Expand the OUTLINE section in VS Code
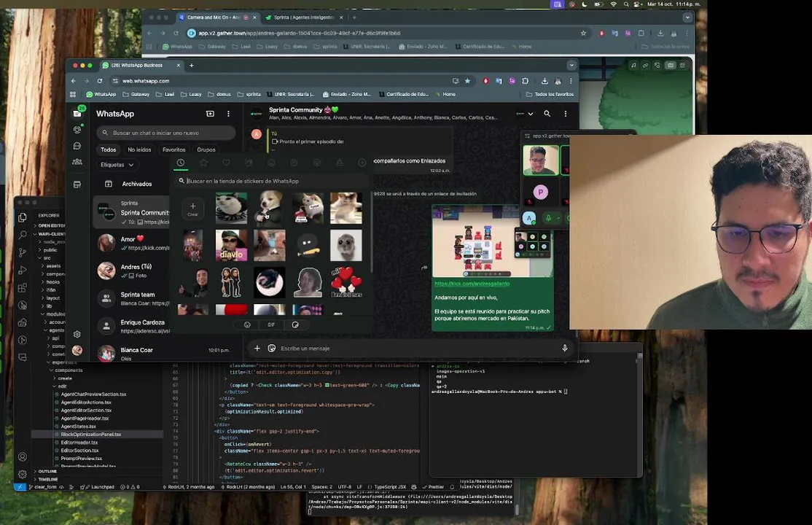 point(47,471)
